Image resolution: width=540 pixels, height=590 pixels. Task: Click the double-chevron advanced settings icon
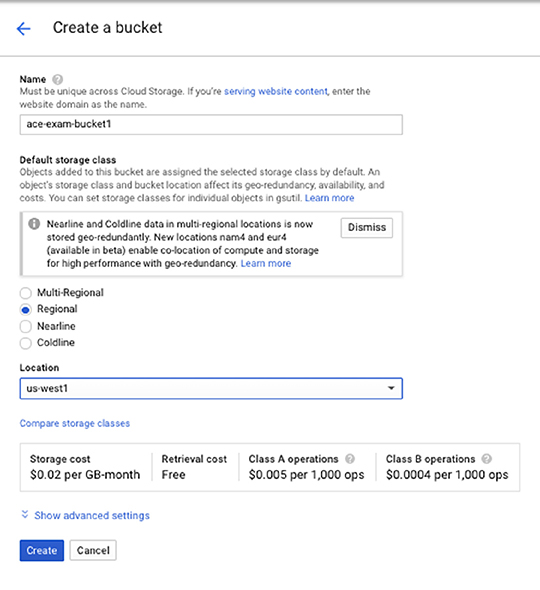click(25, 514)
